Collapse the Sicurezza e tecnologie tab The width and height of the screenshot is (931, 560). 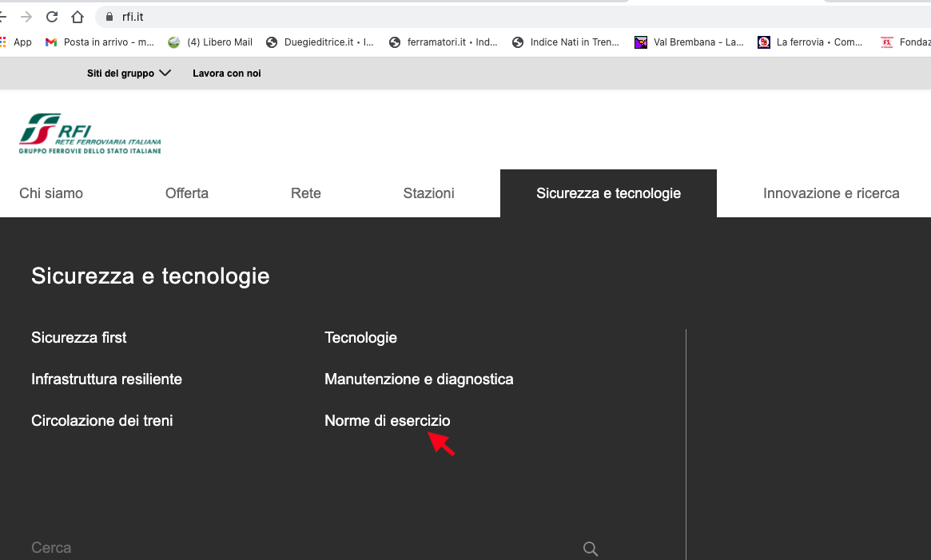(608, 193)
